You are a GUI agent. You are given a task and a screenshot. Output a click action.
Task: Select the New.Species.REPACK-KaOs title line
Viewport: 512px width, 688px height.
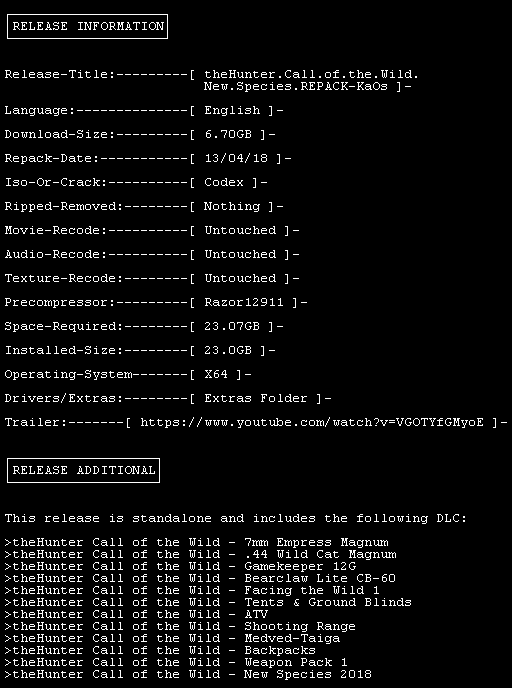(x=296, y=86)
